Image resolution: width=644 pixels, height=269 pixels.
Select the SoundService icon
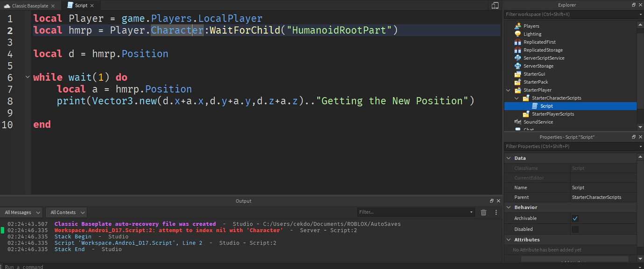coord(518,122)
